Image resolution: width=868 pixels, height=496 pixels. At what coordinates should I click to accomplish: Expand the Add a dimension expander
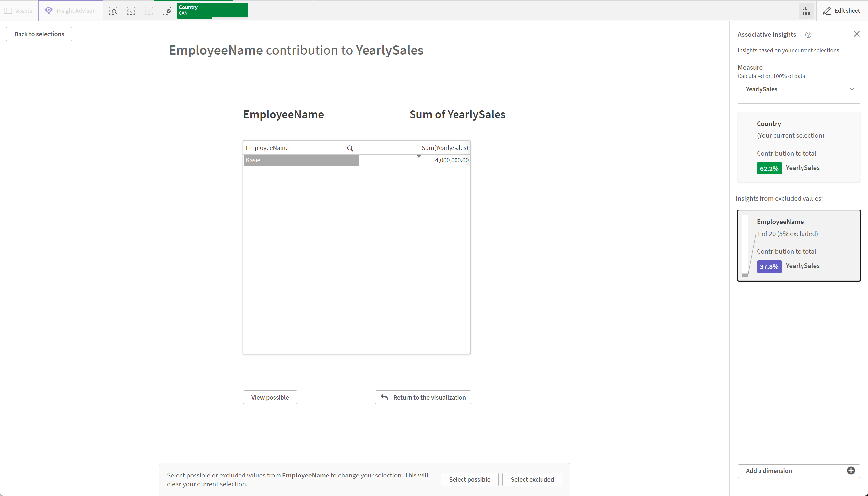point(851,471)
